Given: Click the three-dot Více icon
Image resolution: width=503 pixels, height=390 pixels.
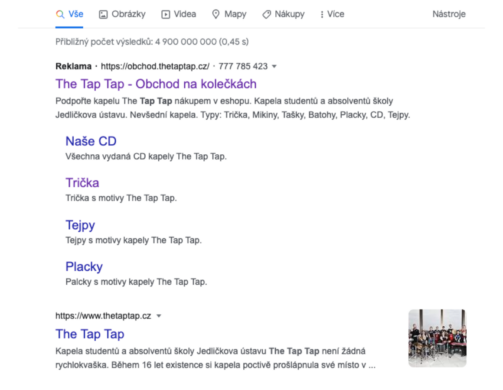Looking at the screenshot, I should pyautogui.click(x=322, y=15).
